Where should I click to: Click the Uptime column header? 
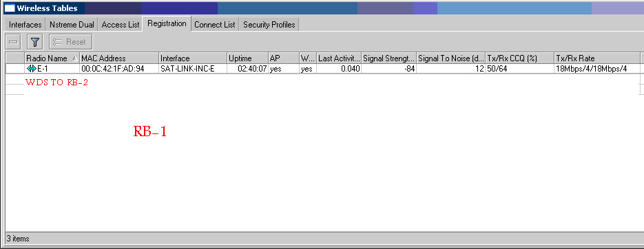[x=248, y=58]
